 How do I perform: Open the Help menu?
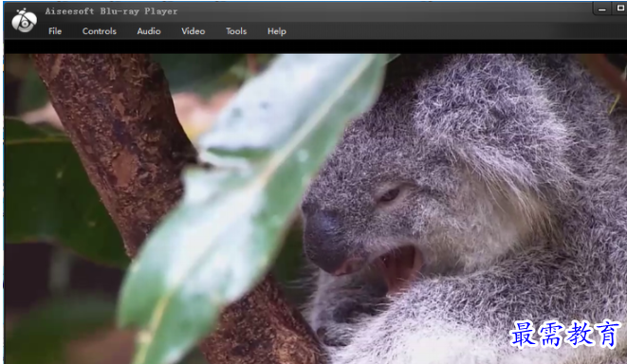tap(277, 31)
